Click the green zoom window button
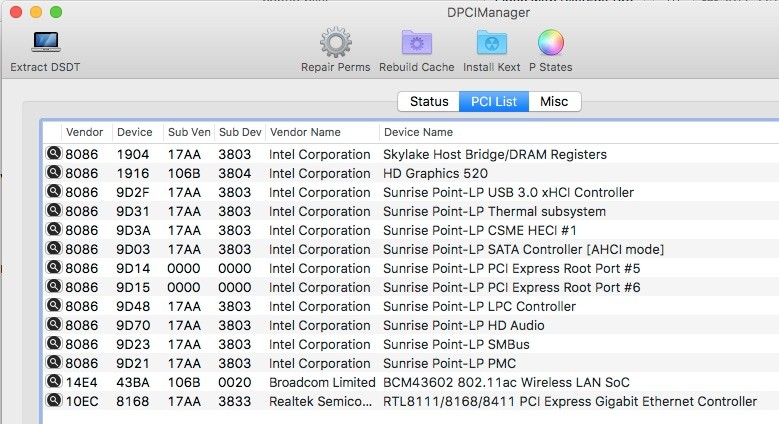779x424 pixels. coord(55,12)
